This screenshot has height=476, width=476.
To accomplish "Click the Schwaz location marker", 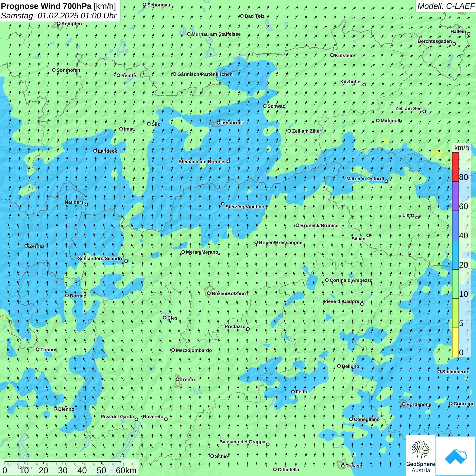I will (265, 106).
